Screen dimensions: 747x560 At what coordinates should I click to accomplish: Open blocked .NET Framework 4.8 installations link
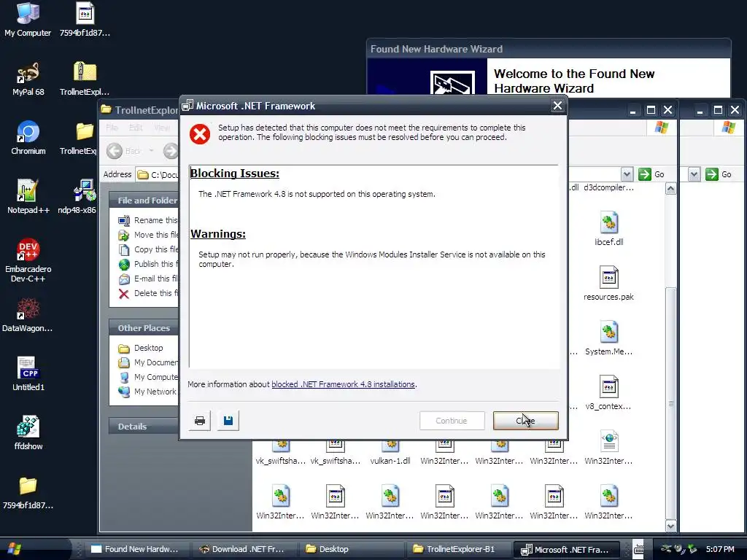point(343,384)
